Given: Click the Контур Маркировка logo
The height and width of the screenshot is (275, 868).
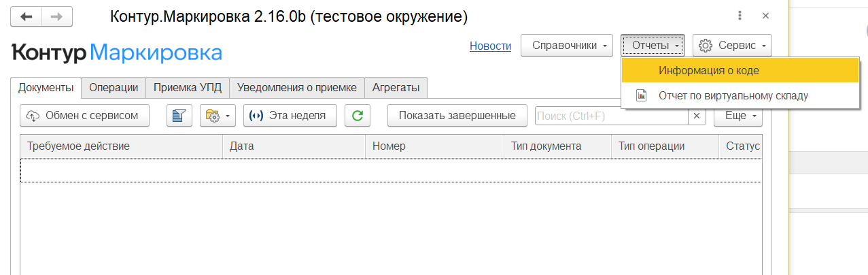Looking at the screenshot, I should click(x=117, y=53).
